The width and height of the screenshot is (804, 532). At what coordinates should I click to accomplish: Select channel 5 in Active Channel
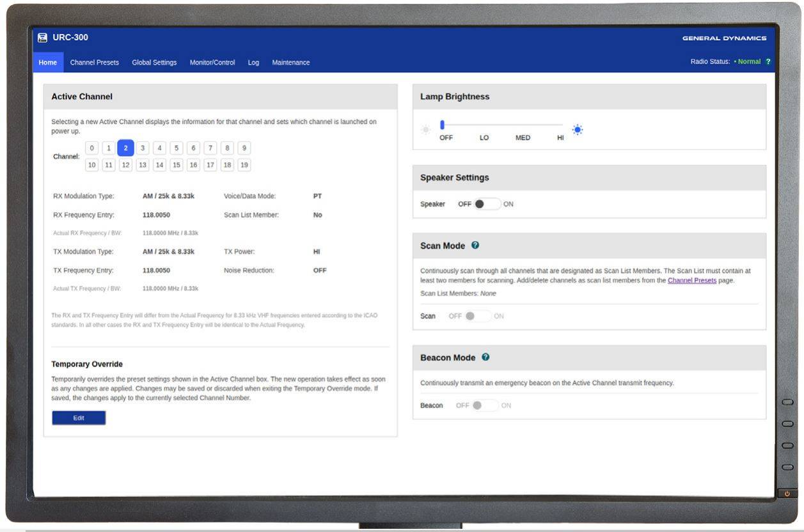tap(176, 148)
